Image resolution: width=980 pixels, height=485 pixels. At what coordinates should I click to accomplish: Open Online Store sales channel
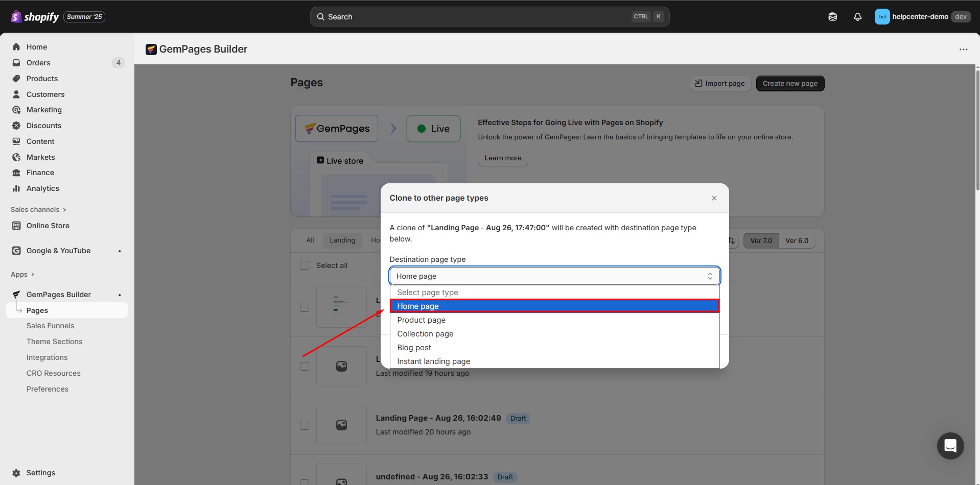pos(48,226)
